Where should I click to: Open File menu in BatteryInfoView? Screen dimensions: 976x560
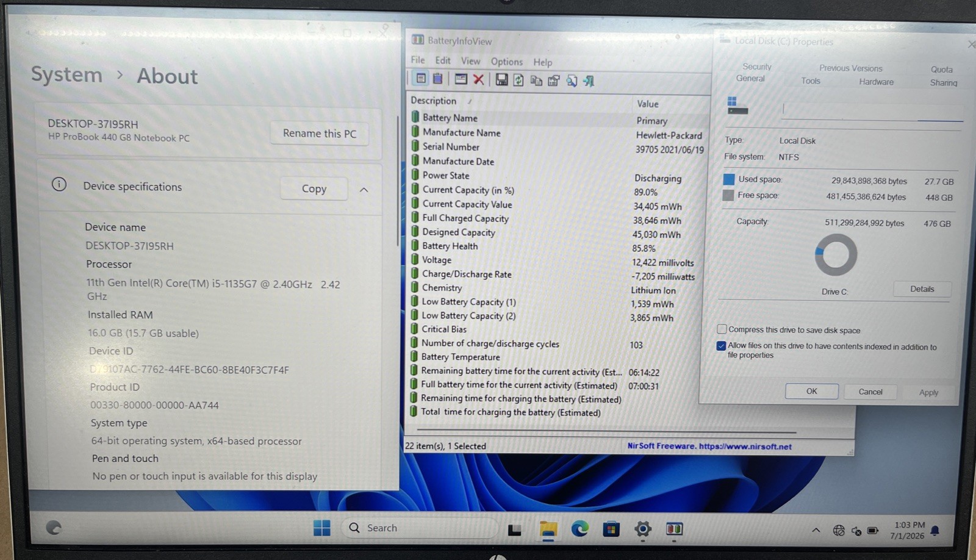418,60
